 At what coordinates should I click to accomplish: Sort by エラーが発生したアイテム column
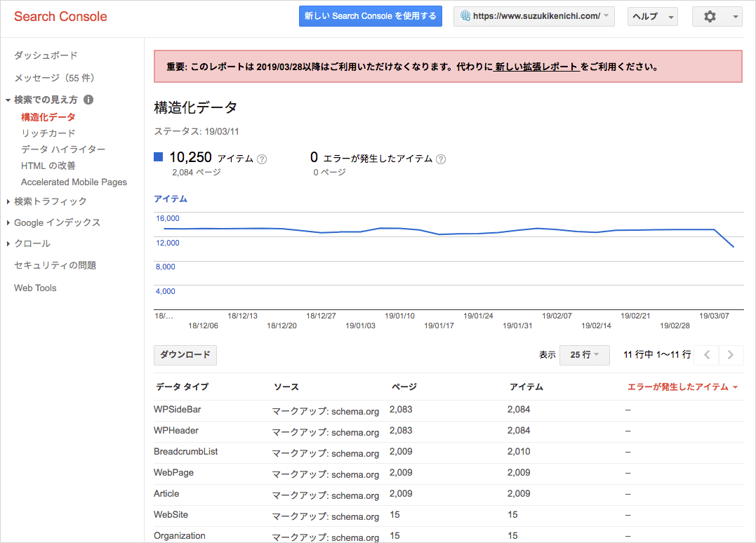682,387
